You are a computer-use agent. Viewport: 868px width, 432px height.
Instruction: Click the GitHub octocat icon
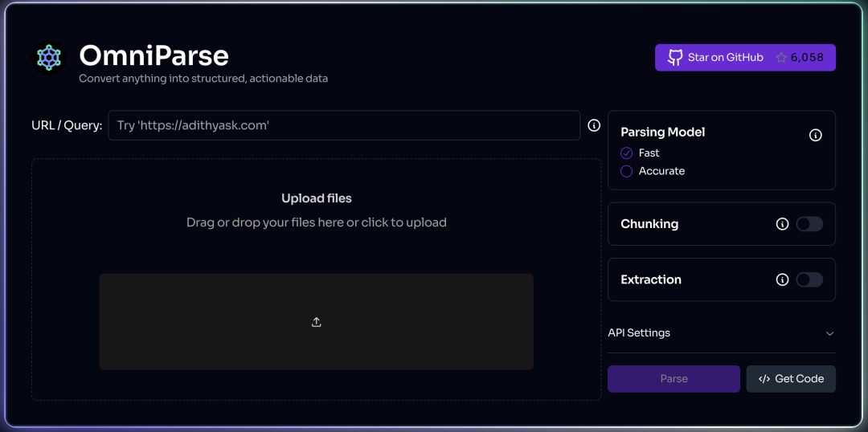675,58
